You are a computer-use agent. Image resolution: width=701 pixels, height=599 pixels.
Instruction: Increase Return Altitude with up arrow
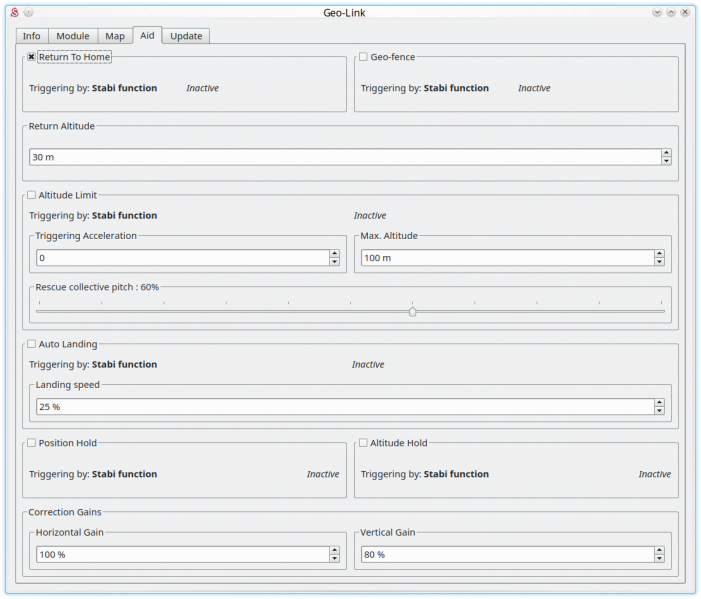[x=666, y=153]
